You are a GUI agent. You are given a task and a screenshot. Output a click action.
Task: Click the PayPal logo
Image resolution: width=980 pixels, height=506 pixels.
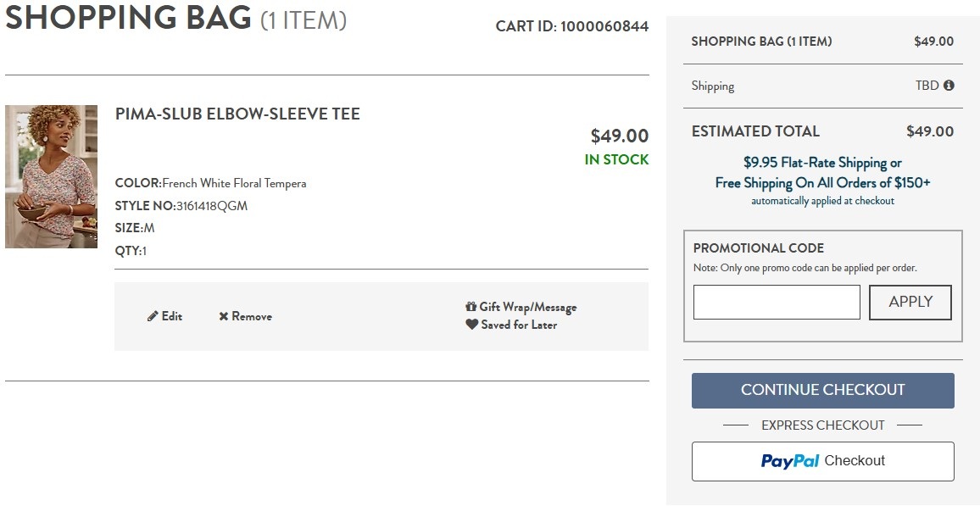[789, 461]
